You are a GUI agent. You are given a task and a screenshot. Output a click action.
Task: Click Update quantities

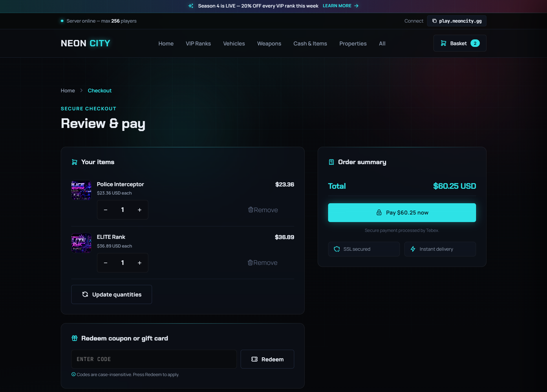[x=111, y=294]
